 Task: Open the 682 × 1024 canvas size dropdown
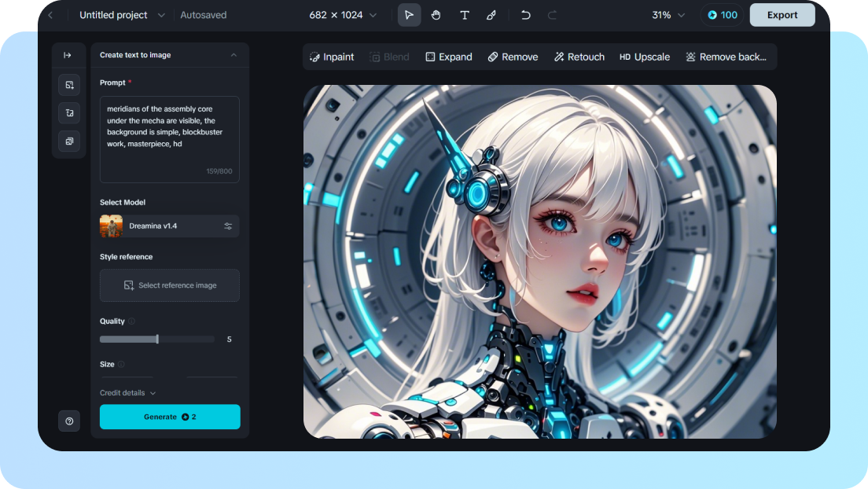(343, 15)
